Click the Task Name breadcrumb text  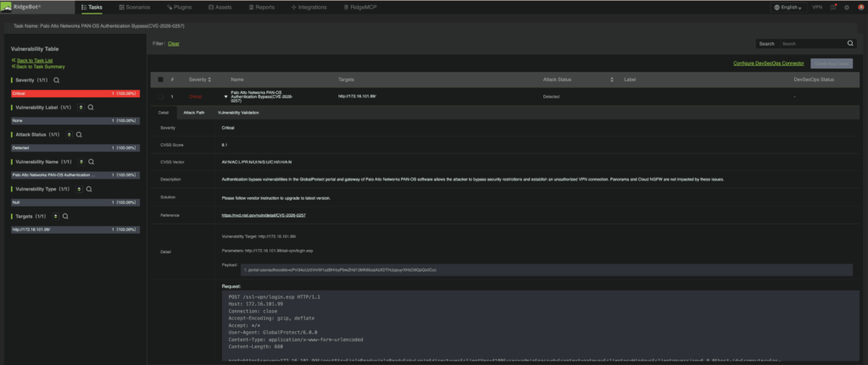coord(99,26)
